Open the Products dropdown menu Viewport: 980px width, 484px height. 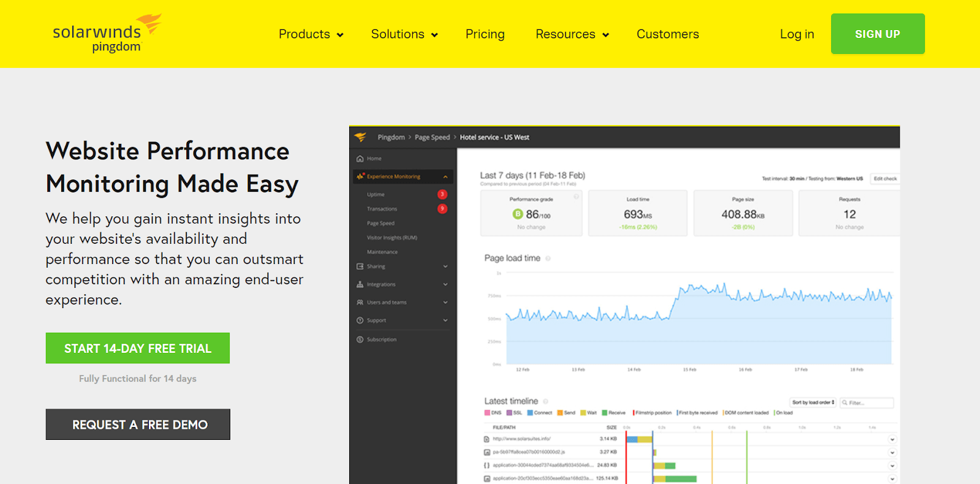tap(311, 34)
